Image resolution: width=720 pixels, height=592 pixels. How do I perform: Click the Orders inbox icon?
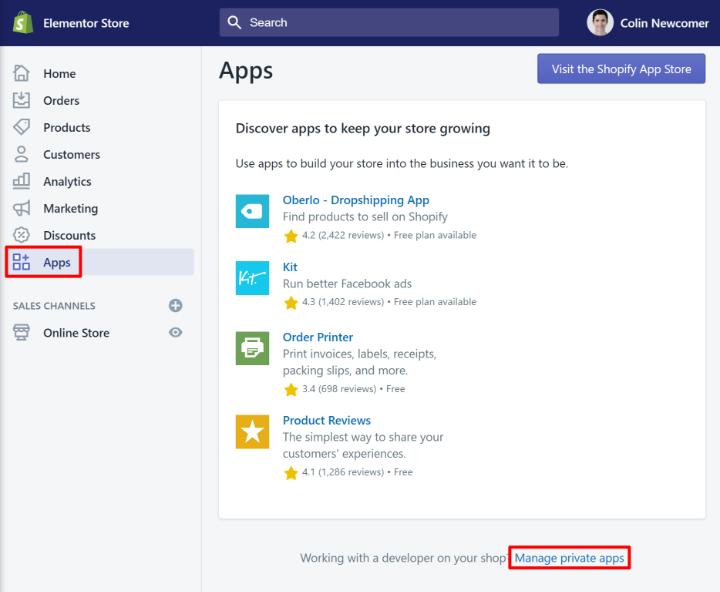[x=21, y=101]
